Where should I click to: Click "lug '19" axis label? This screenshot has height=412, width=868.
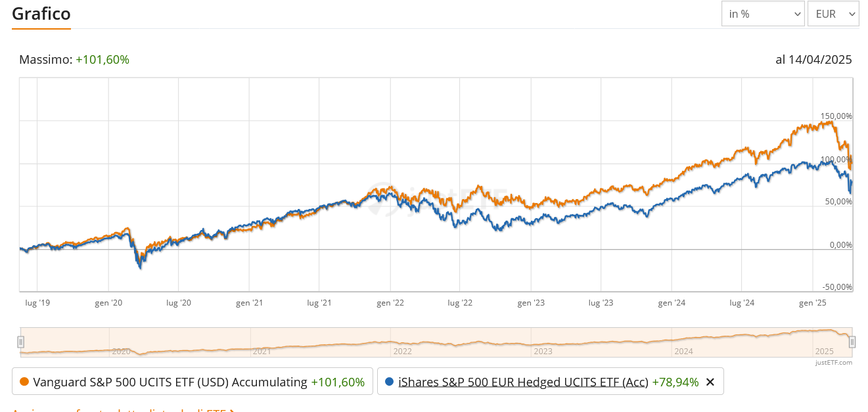coord(37,303)
